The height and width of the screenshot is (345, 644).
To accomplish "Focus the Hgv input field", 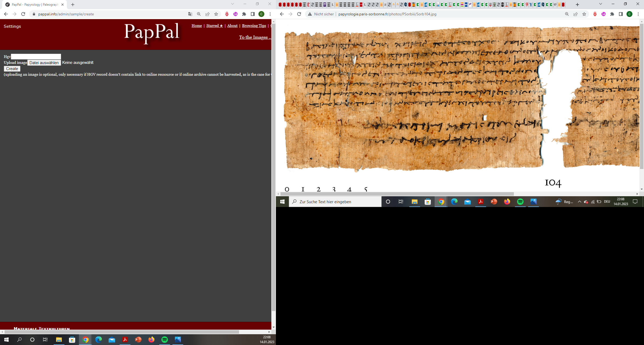I will [36, 57].
